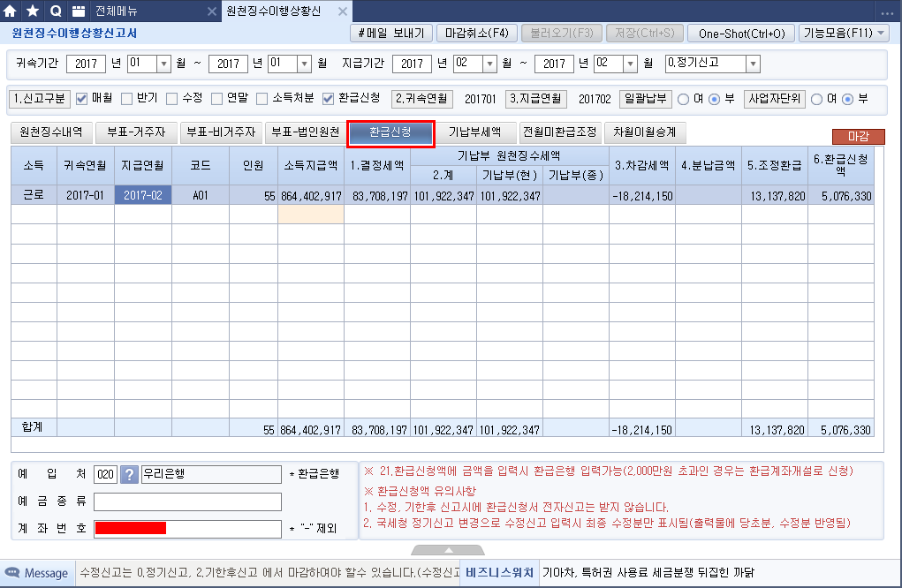Click the 사업자단위 button
This screenshot has height=588, width=902.
click(x=774, y=99)
